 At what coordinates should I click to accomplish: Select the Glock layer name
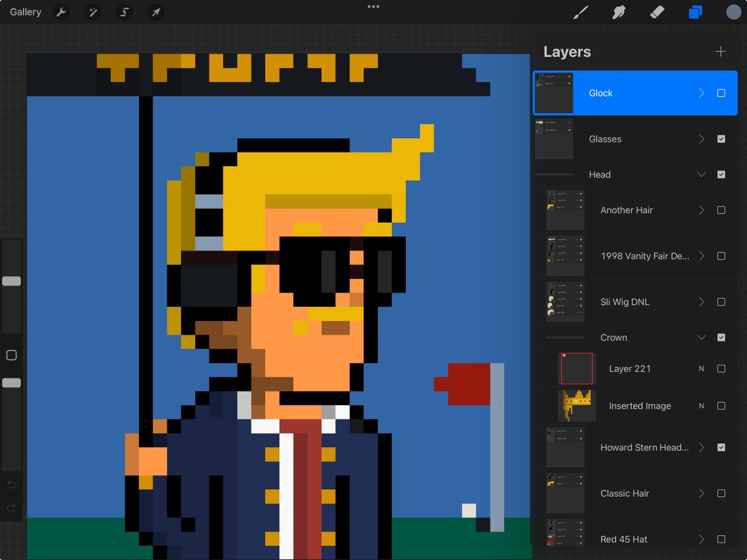point(601,93)
